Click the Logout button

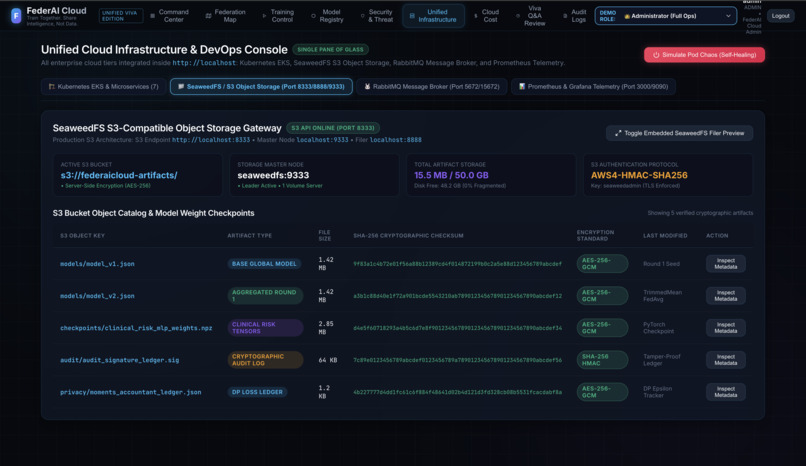coord(780,16)
